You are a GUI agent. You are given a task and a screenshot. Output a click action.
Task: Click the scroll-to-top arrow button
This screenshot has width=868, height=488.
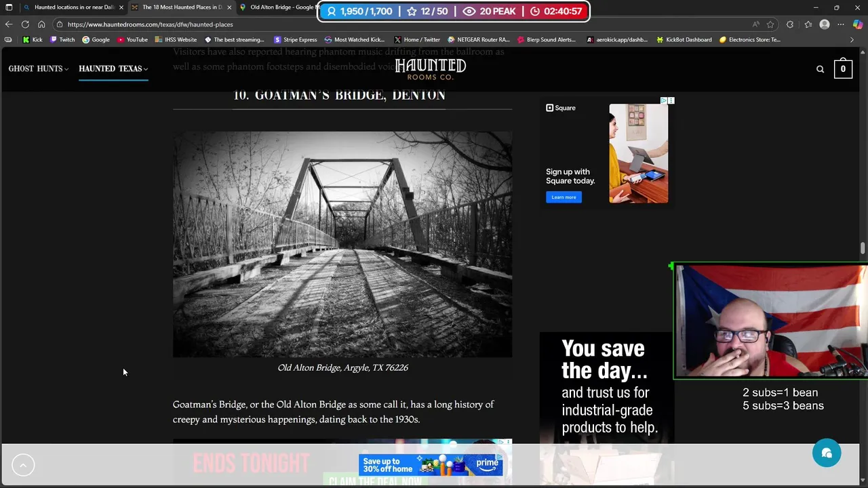coord(23,465)
